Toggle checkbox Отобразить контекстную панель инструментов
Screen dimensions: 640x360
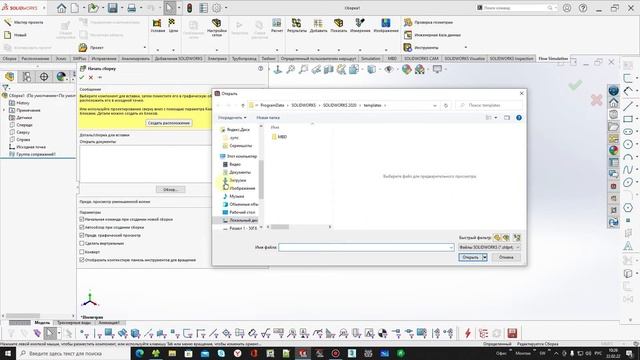82,260
